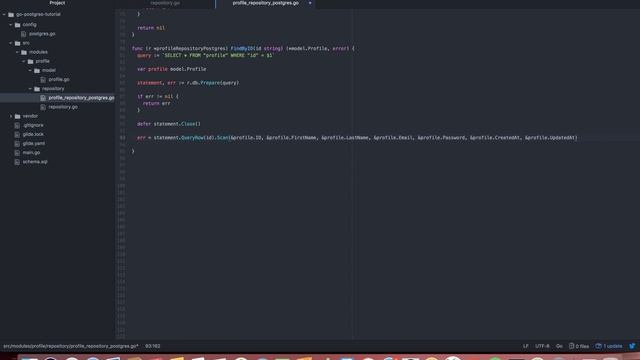
Task: Click the profile folder icon
Action: click(31, 61)
